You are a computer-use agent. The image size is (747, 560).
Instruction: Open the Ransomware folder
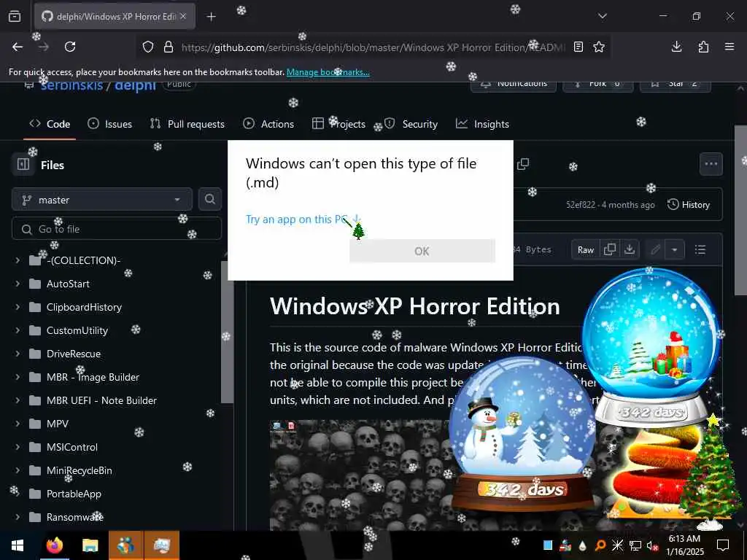point(75,517)
